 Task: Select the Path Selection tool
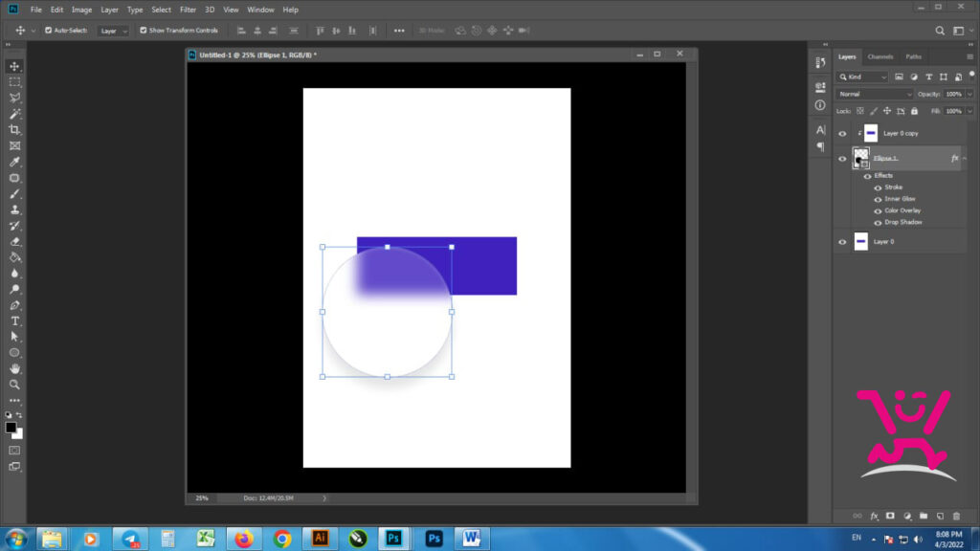click(x=14, y=337)
